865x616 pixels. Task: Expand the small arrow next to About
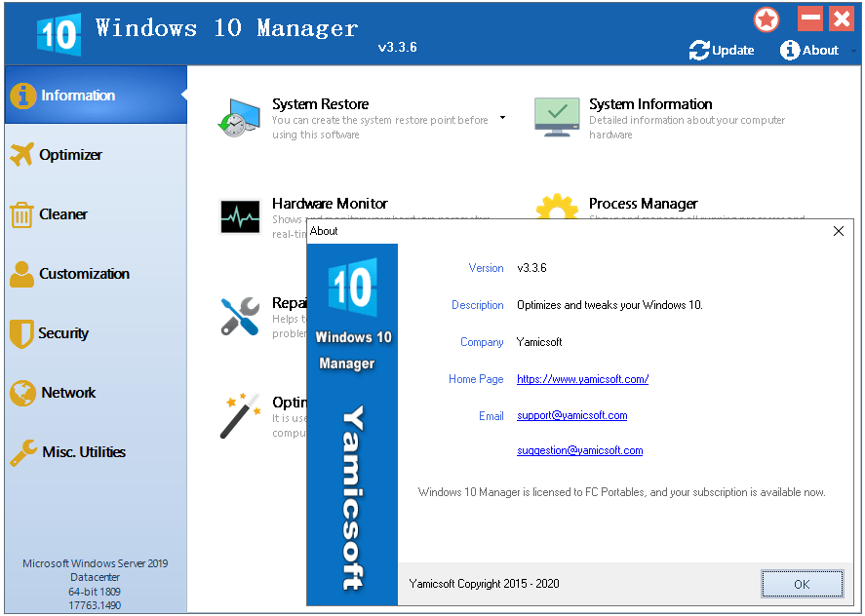tap(853, 51)
